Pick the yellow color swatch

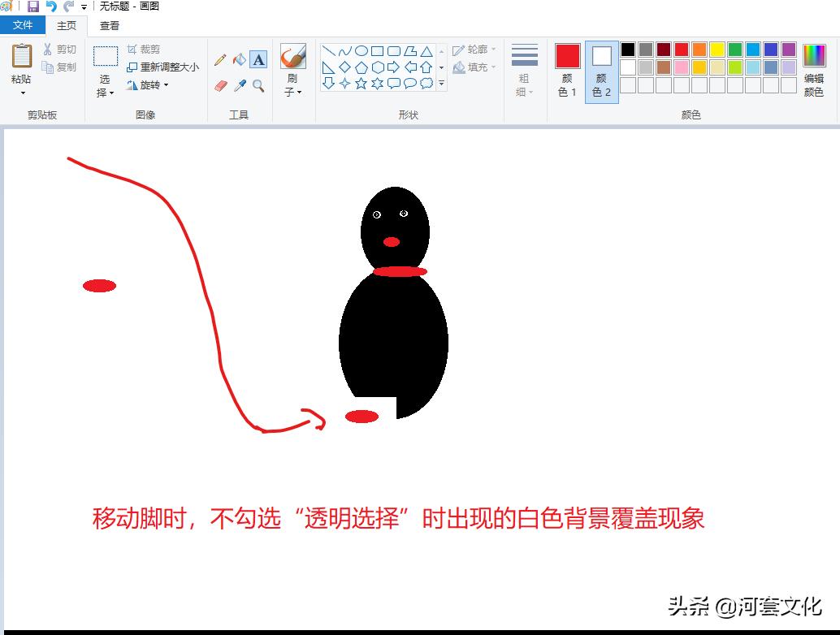(719, 50)
